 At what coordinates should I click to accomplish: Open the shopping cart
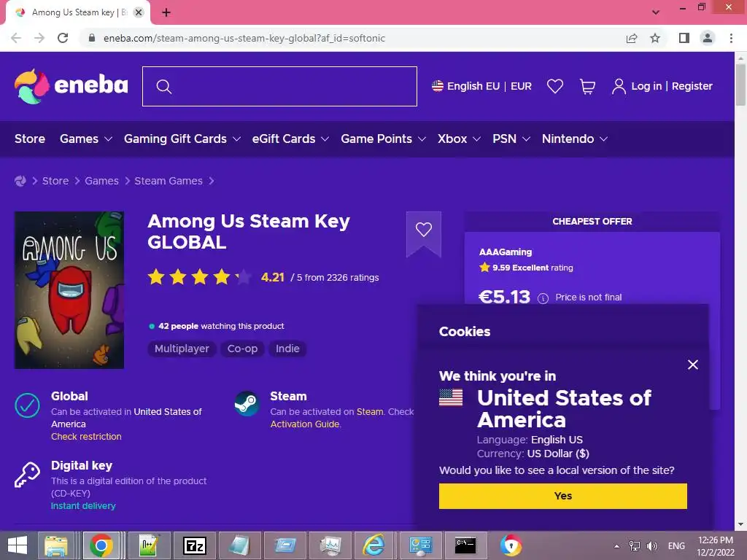(587, 86)
